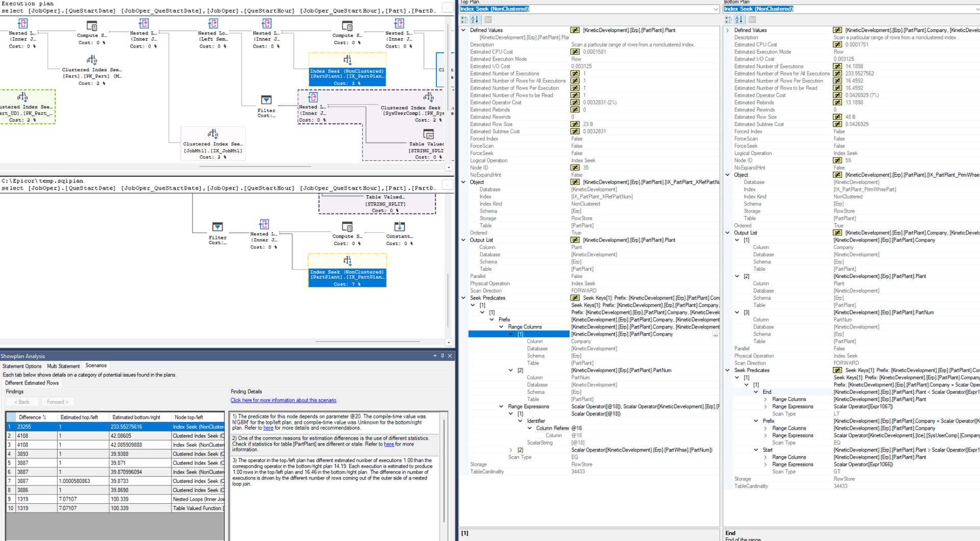Open the Multi Statement tab
Image resolution: width=980 pixels, height=541 pixels.
point(63,366)
